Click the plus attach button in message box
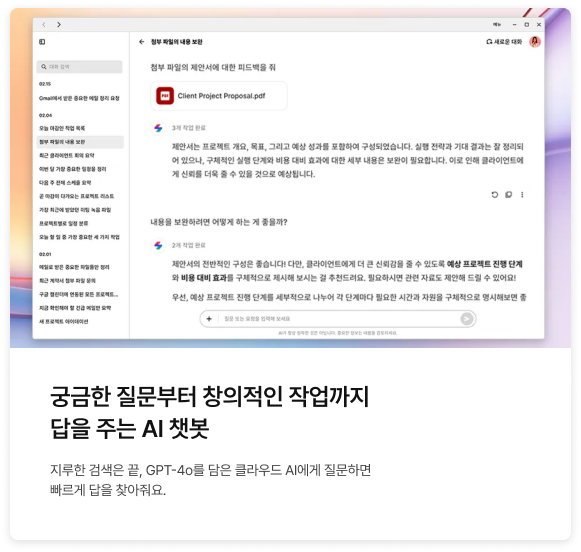 pyautogui.click(x=209, y=319)
